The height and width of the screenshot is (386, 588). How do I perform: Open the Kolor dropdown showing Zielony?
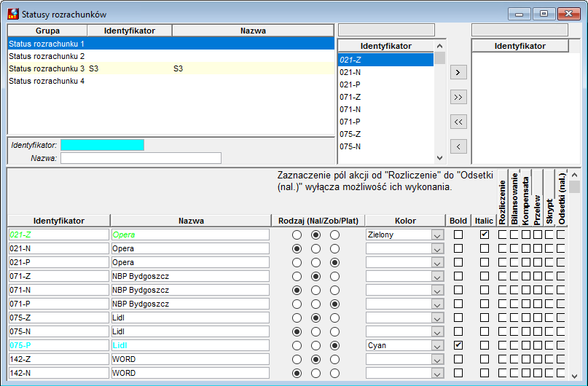pos(437,235)
